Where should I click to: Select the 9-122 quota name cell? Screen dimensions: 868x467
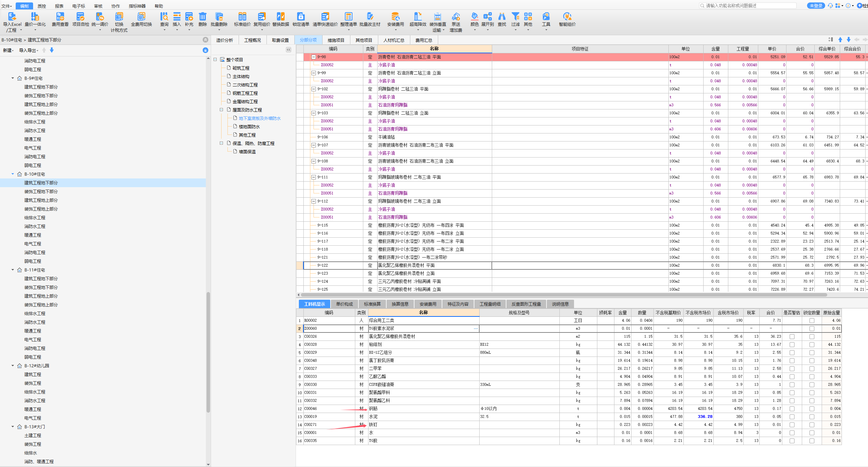(434, 266)
